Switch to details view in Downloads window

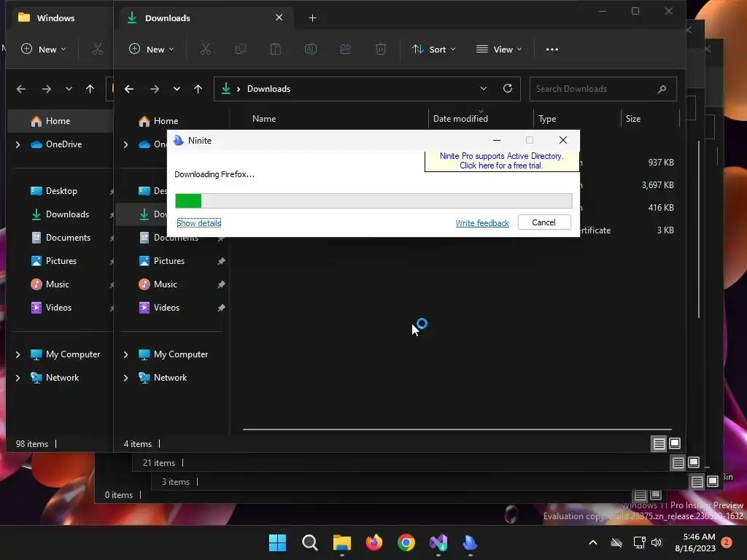pyautogui.click(x=659, y=444)
